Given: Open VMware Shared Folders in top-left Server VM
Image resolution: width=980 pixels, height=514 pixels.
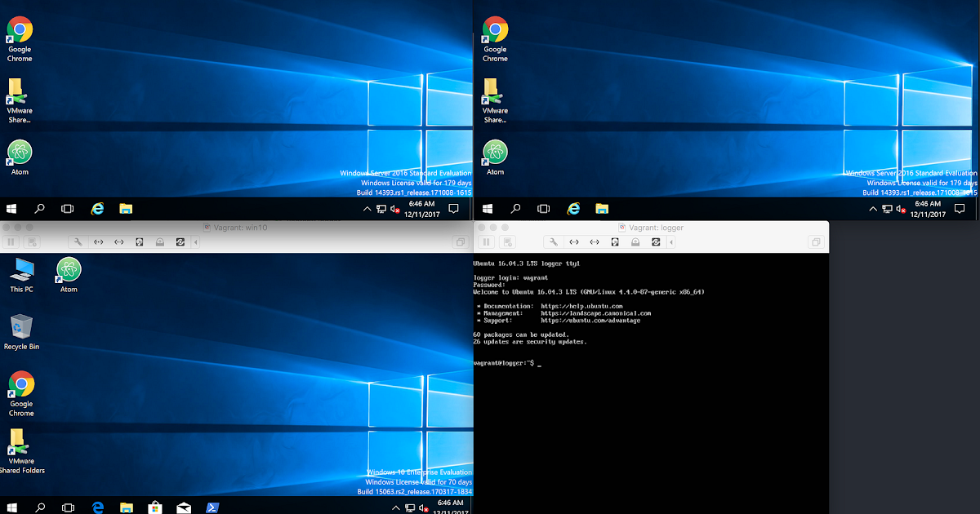Looking at the screenshot, I should [20, 100].
